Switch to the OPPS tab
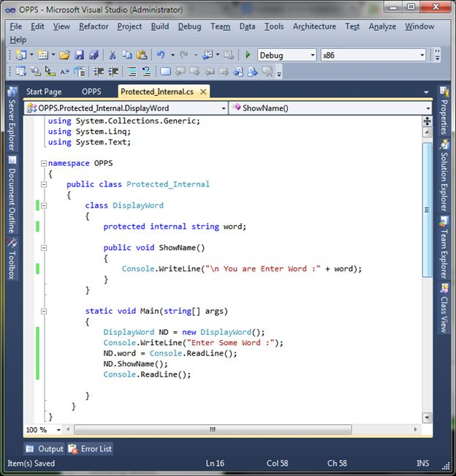456x476 pixels. pyautogui.click(x=91, y=91)
